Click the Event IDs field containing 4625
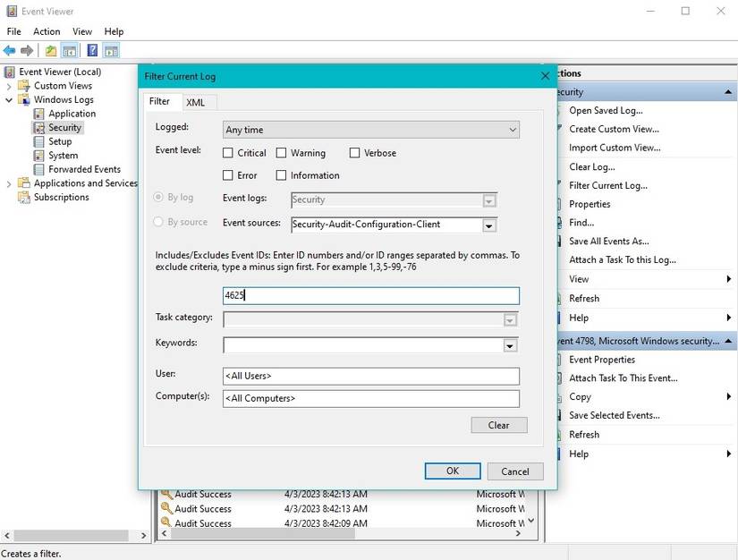Screen dimensions: 738x560 [370, 295]
